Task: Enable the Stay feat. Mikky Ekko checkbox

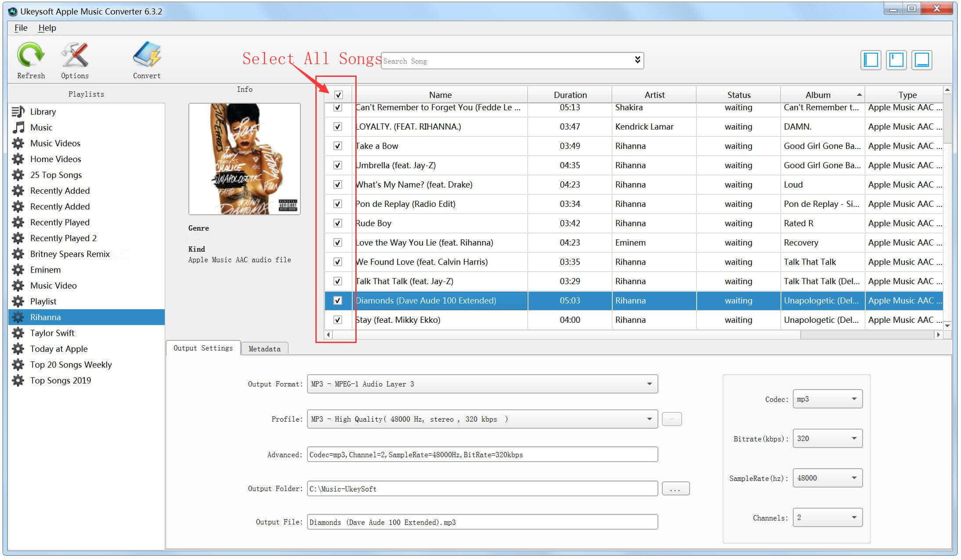Action: 337,320
